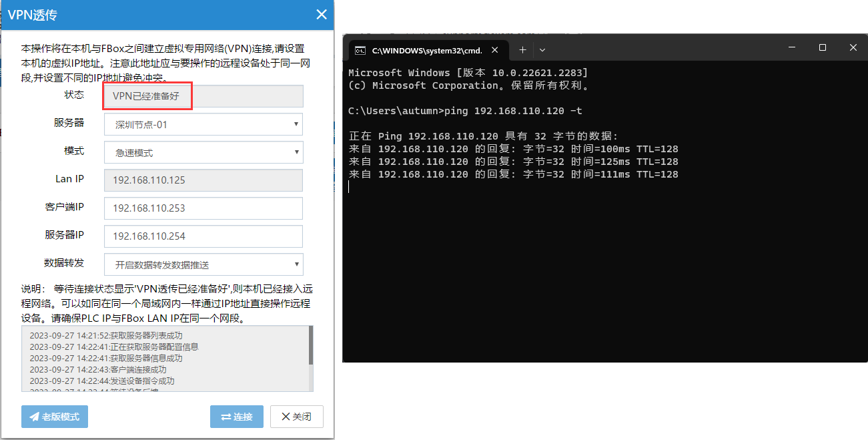Select log line 获取服务器信息成功
This screenshot has height=440, width=868.
pos(105,358)
